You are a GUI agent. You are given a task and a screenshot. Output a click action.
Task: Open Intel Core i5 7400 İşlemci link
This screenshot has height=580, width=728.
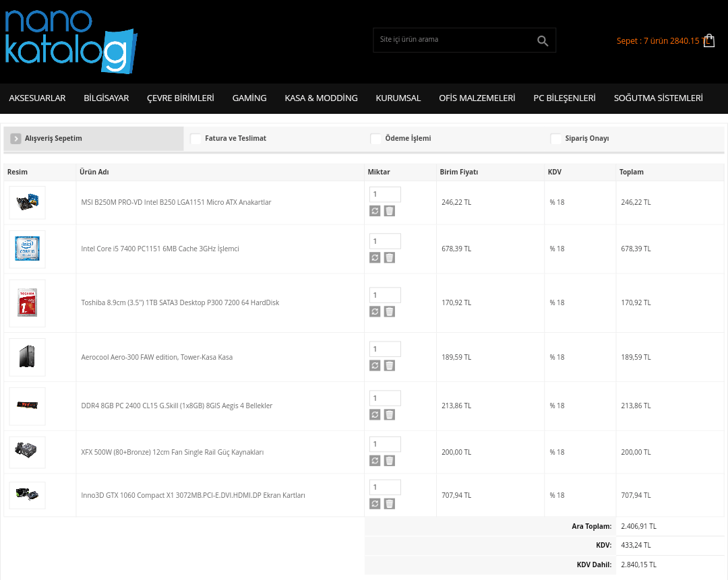160,249
